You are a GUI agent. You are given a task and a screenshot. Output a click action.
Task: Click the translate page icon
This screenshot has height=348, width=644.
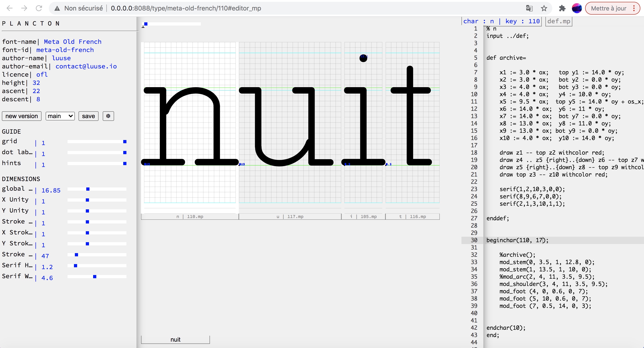(529, 8)
